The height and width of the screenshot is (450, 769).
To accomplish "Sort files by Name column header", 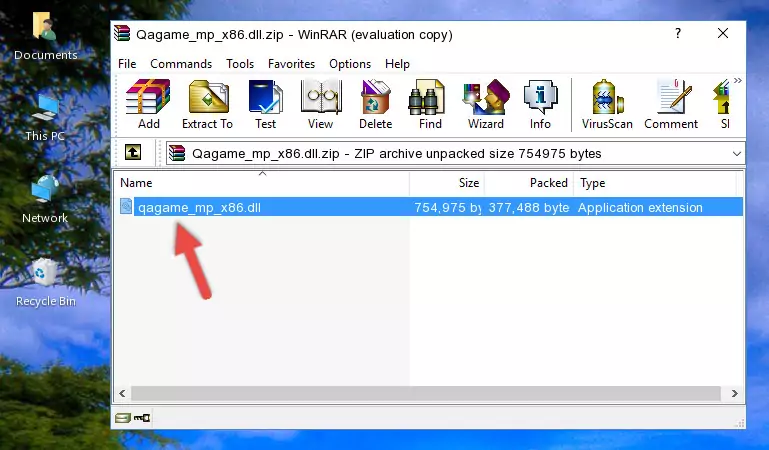I will [x=262, y=183].
